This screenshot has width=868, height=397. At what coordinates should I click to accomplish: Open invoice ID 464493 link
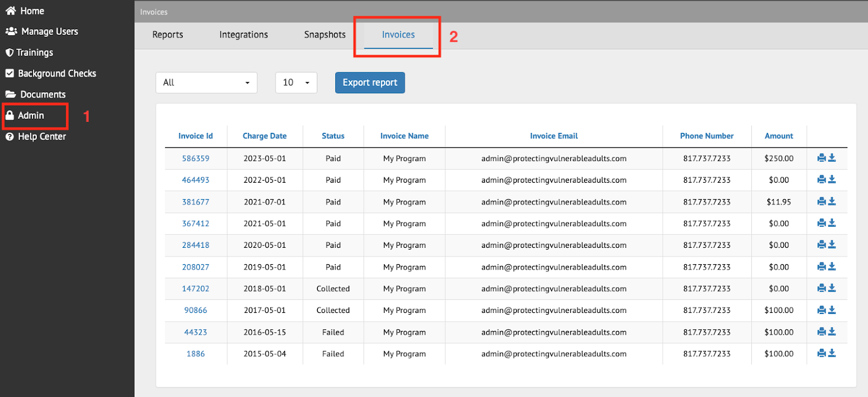196,180
